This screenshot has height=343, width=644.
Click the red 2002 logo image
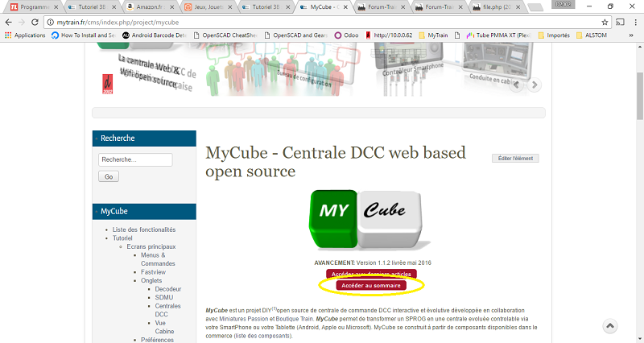tap(107, 85)
